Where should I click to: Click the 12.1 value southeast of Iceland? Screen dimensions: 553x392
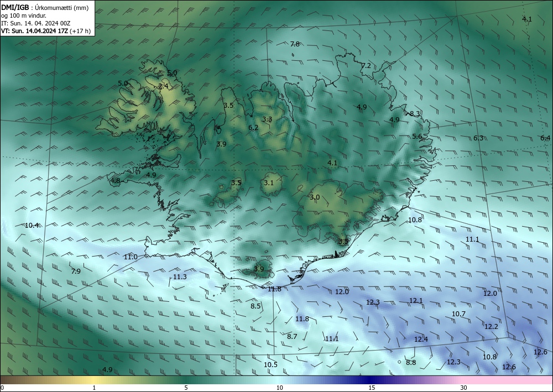[x=416, y=301]
